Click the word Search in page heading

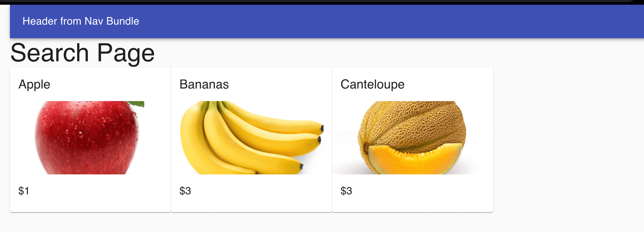(50, 53)
